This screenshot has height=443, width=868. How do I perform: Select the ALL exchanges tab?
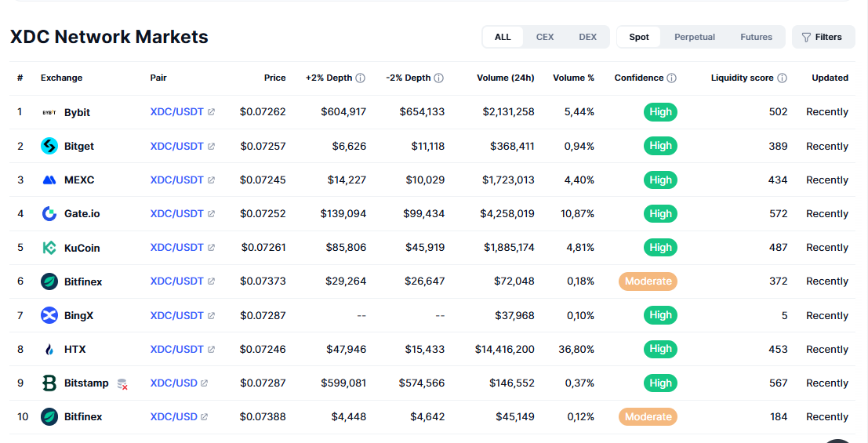click(503, 37)
